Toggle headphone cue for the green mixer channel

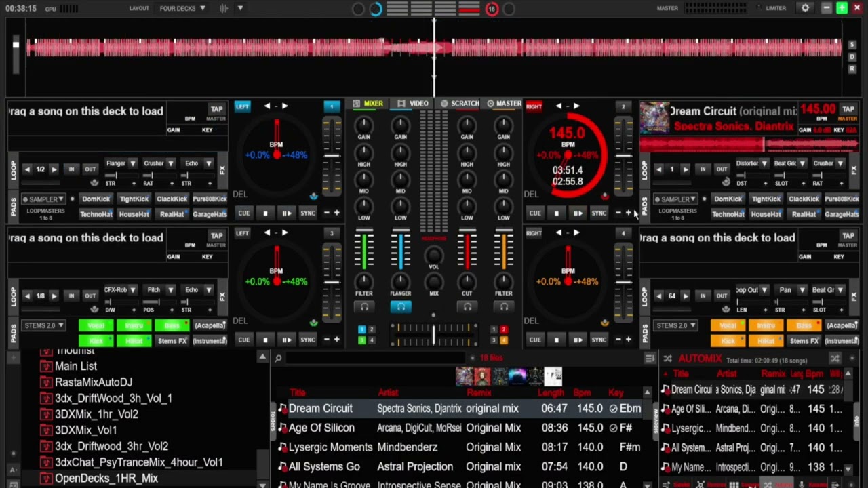click(x=364, y=307)
